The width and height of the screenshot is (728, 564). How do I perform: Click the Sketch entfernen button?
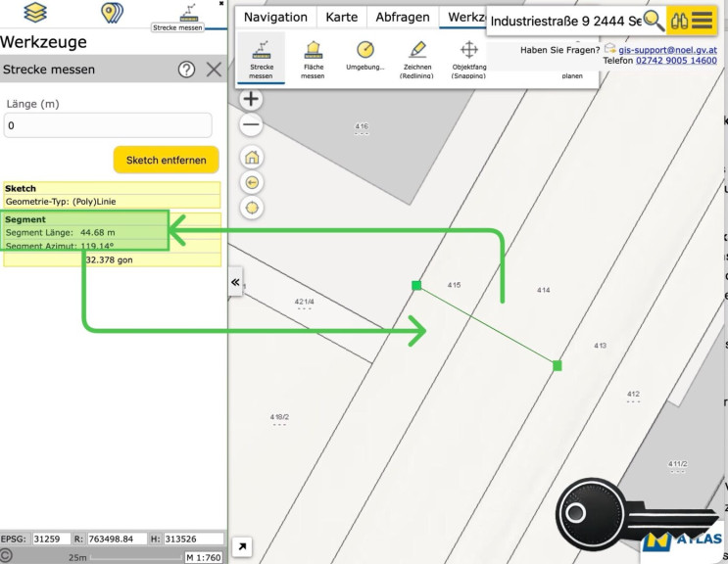point(166,160)
